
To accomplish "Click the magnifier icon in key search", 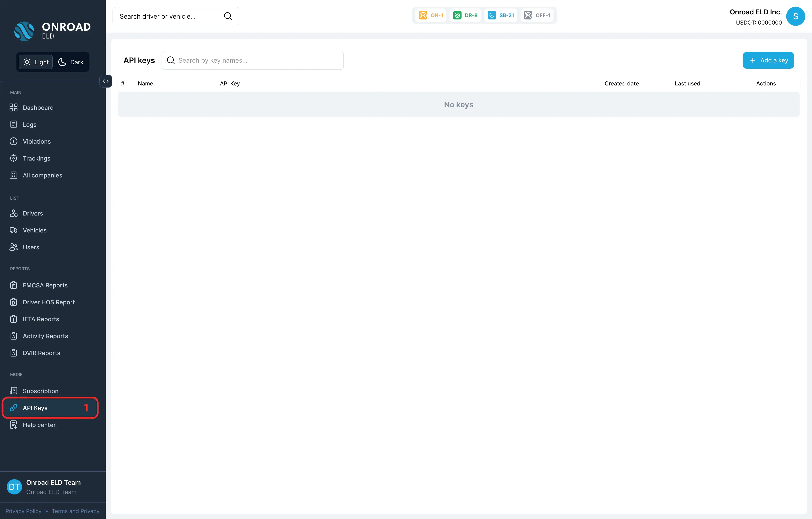I will point(171,60).
